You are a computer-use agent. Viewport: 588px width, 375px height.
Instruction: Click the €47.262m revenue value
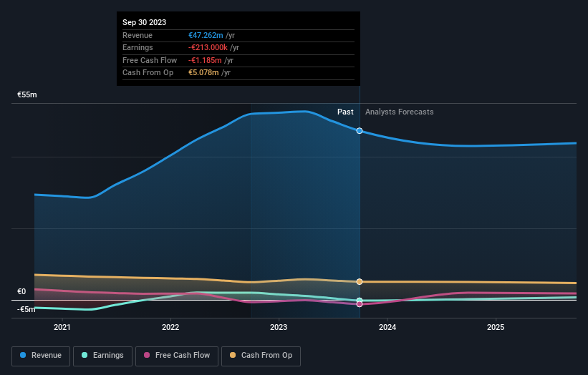pos(206,35)
